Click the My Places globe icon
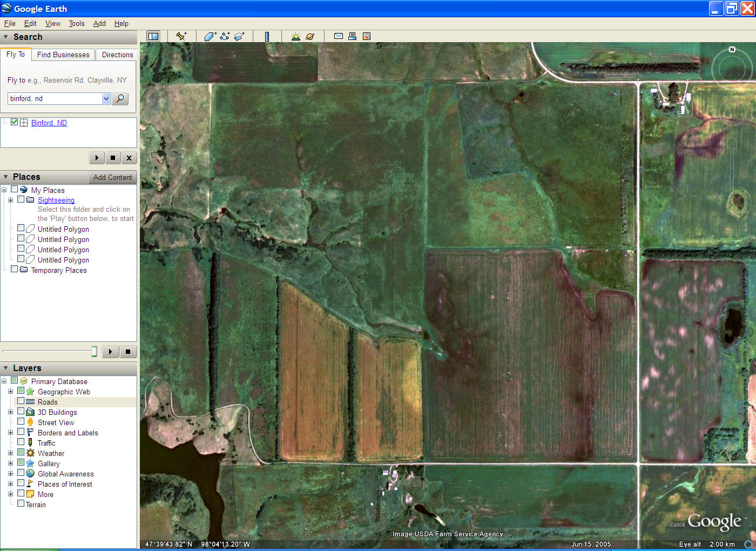The image size is (756, 551). (x=24, y=190)
